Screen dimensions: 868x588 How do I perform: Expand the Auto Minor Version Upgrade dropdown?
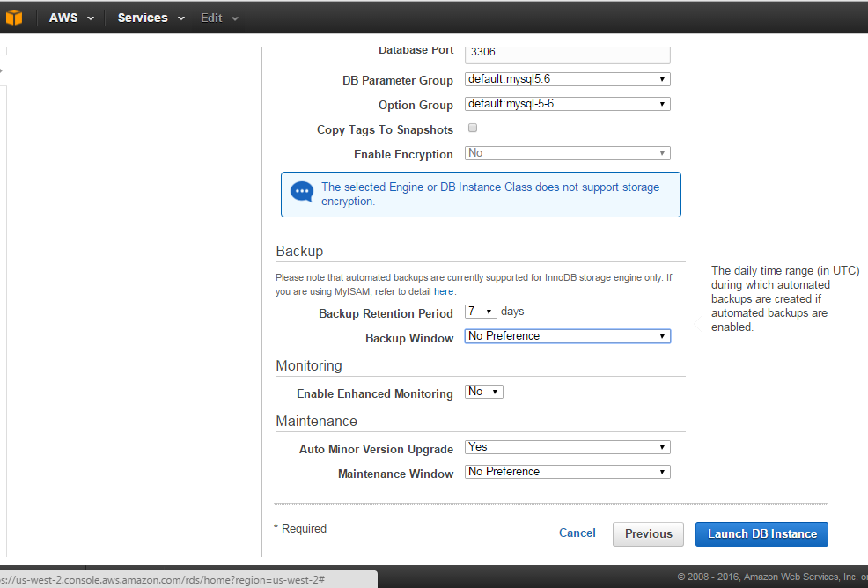(567, 447)
